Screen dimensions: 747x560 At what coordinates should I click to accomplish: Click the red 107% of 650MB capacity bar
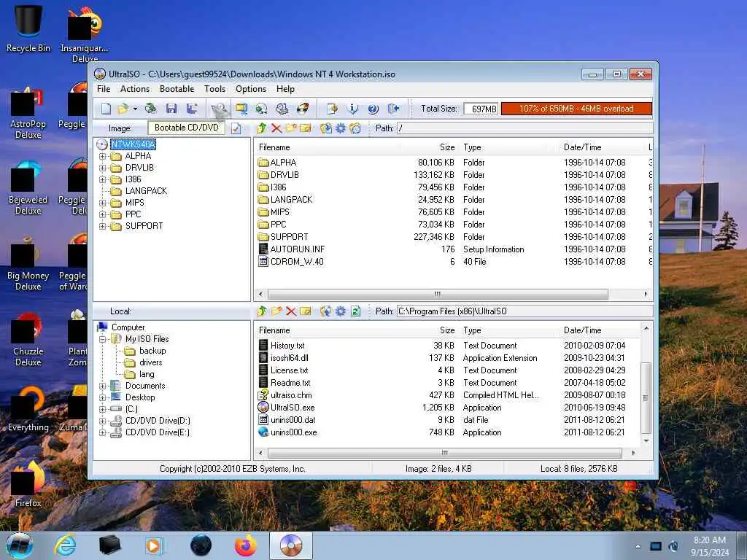point(576,109)
